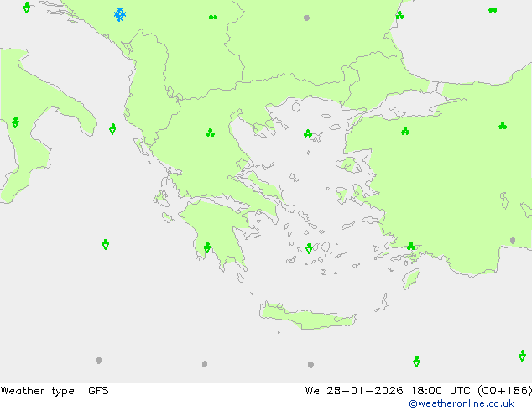Image resolution: width=532 pixels, height=411 pixels.
Task: Click the 'Weather type GFS' label
Action: pos(55,391)
